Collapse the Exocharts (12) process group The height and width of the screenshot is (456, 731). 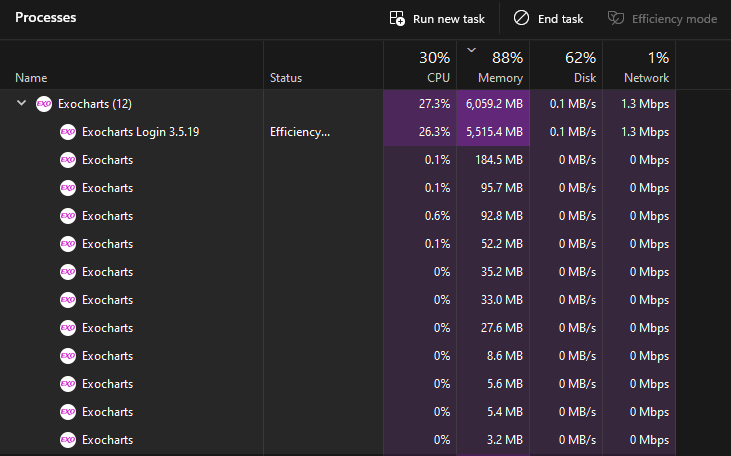(x=21, y=103)
